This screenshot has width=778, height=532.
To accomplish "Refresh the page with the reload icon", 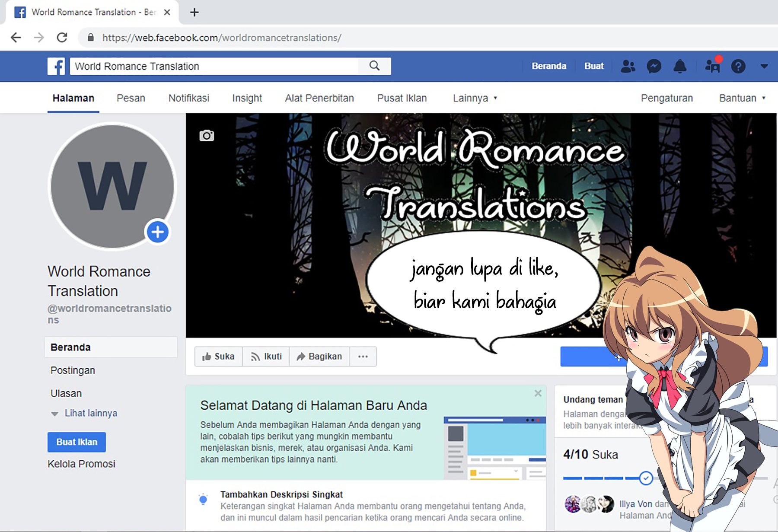I will pyautogui.click(x=61, y=38).
